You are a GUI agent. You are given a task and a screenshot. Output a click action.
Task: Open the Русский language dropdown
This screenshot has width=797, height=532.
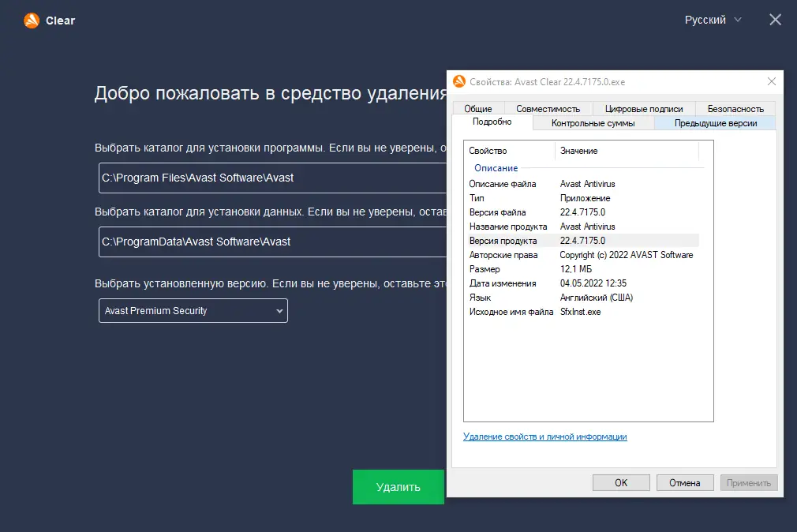[713, 20]
